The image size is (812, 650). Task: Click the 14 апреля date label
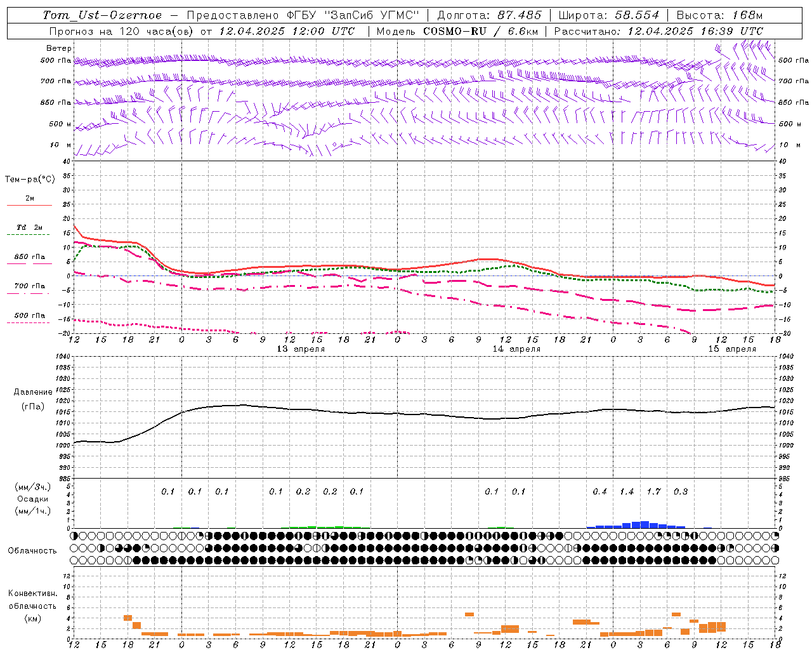(x=516, y=349)
